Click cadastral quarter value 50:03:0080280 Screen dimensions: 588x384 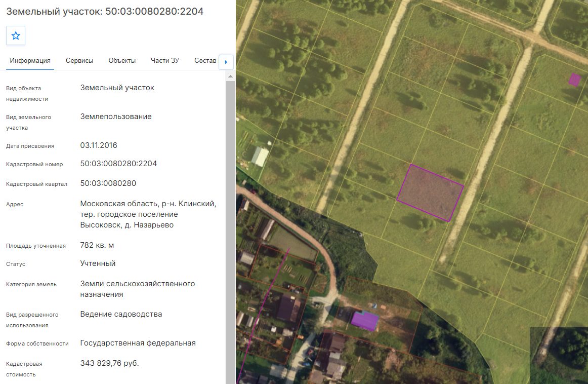108,183
